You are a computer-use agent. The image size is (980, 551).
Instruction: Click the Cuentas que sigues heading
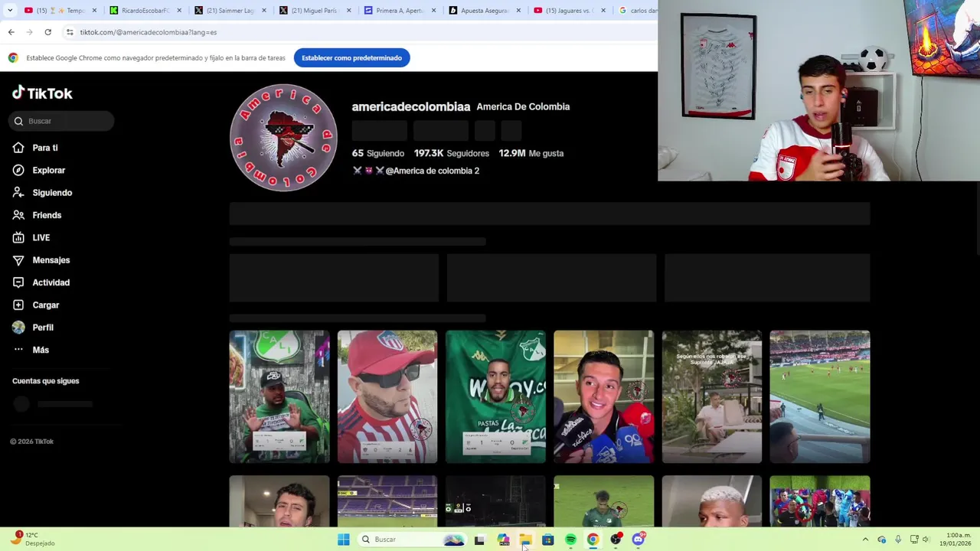point(45,381)
